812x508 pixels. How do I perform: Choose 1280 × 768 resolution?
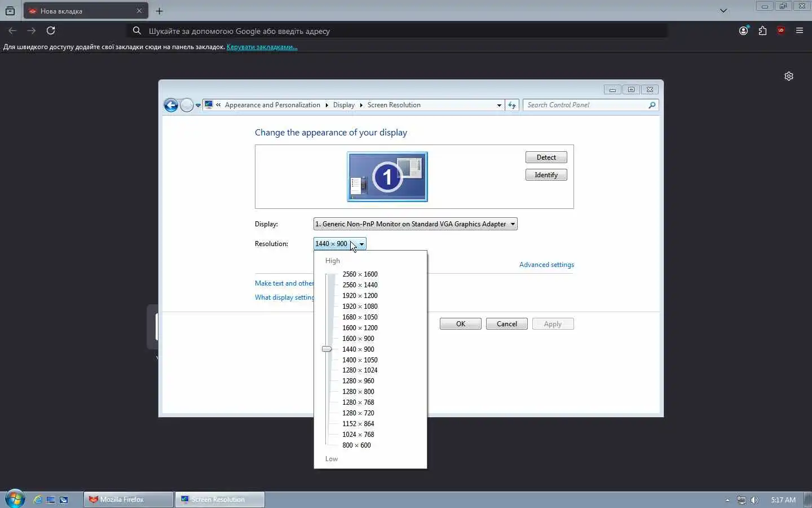(x=358, y=402)
